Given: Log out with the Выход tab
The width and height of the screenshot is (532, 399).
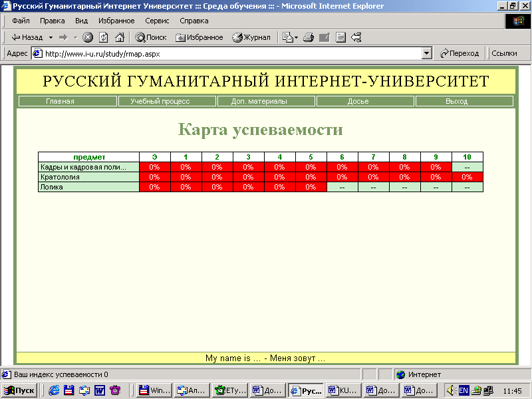Looking at the screenshot, I should (x=464, y=101).
